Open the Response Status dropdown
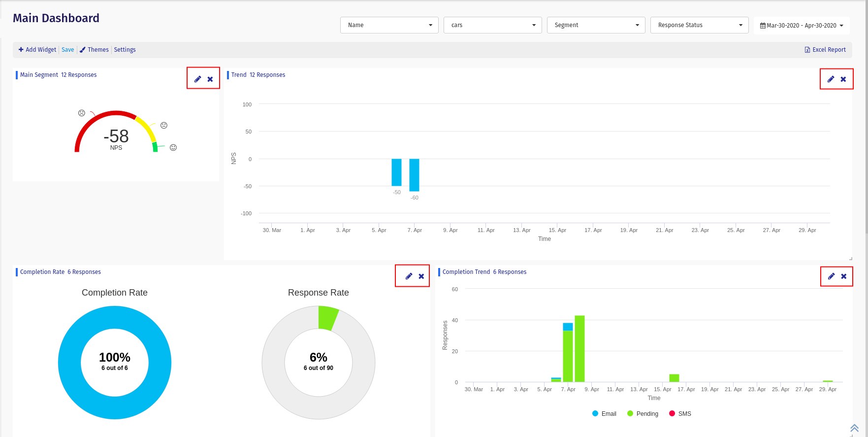The height and width of the screenshot is (437, 868). [x=699, y=25]
